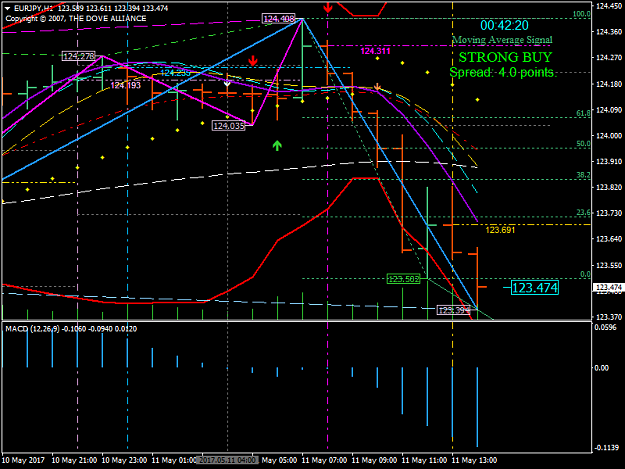Click the magenta 124.311 level label
Image resolution: width=625 pixels, height=469 pixels.
(375, 51)
